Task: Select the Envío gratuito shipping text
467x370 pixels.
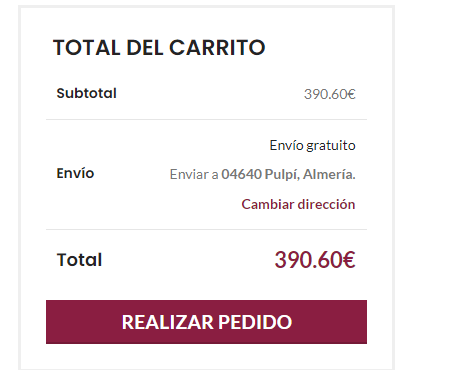Action: (x=312, y=146)
